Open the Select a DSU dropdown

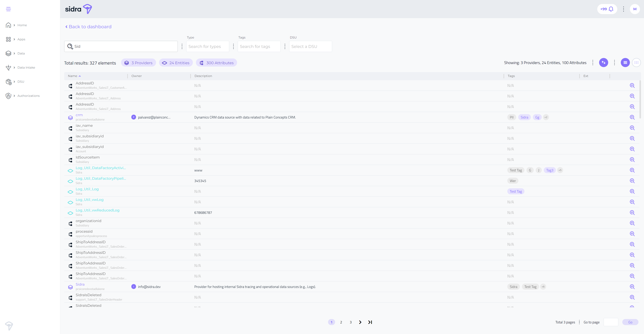pyautogui.click(x=310, y=47)
